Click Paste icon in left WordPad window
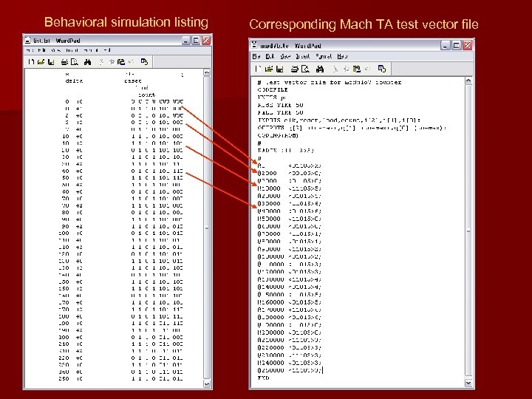The height and width of the screenshot is (399, 532). pyautogui.click(x=120, y=62)
